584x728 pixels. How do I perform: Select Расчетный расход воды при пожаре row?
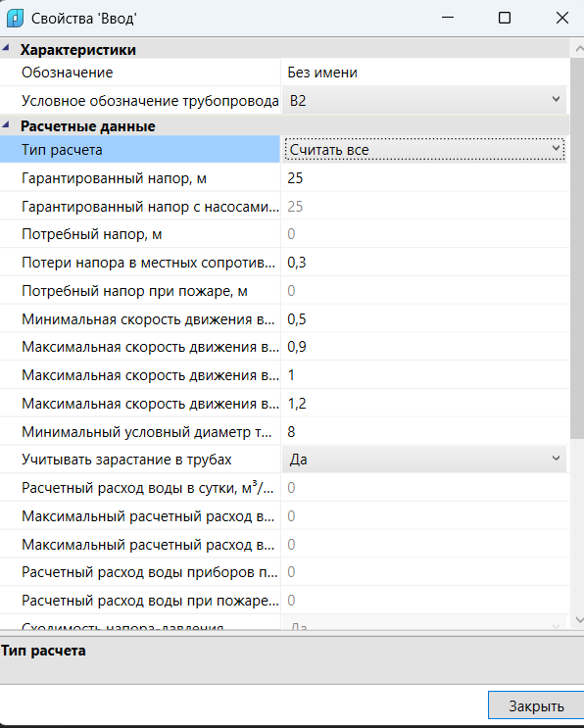(284, 601)
